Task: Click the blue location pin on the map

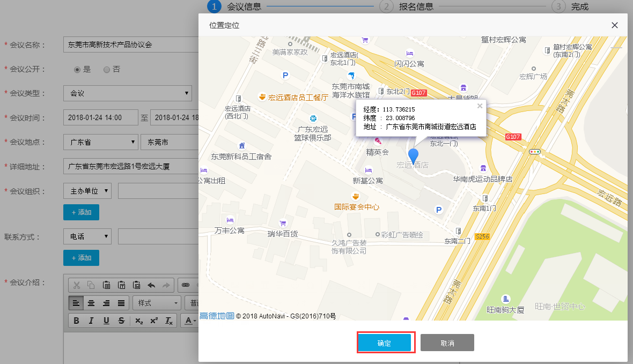Action: tap(413, 156)
